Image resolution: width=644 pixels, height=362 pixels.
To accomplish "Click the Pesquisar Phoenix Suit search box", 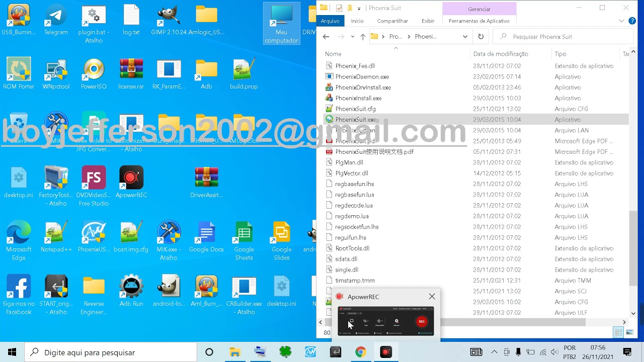I will click(x=563, y=37).
